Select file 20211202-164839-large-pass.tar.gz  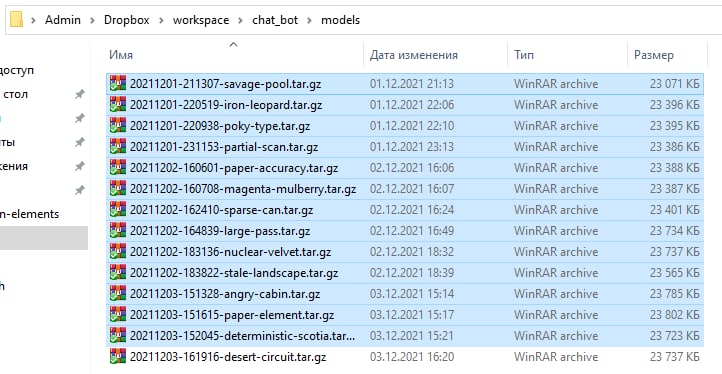(220, 231)
